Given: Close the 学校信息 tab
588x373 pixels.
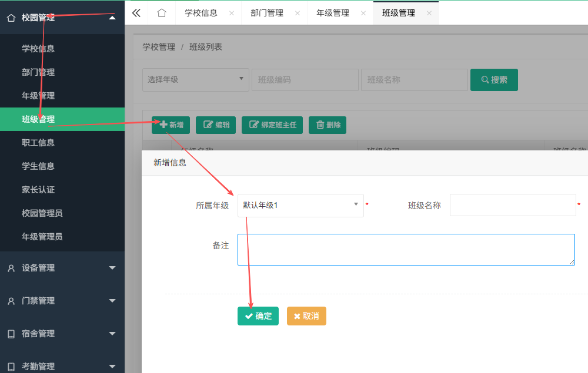Looking at the screenshot, I should 232,13.
